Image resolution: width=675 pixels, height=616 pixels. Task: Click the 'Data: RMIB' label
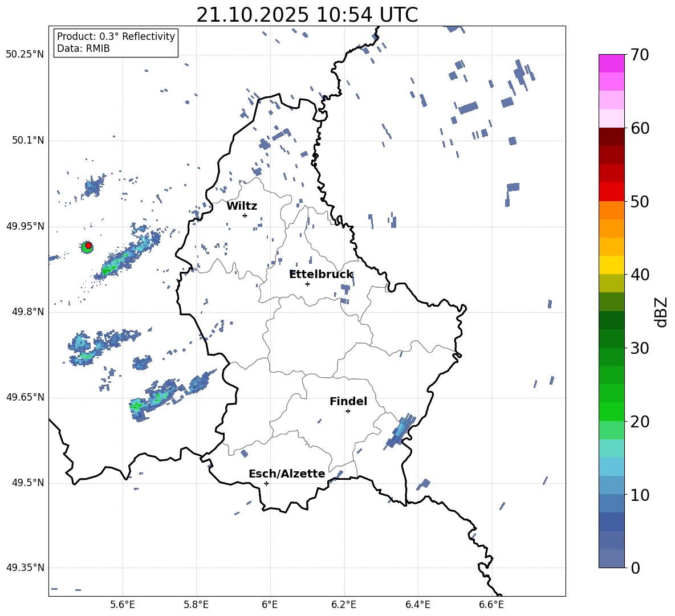coord(83,48)
